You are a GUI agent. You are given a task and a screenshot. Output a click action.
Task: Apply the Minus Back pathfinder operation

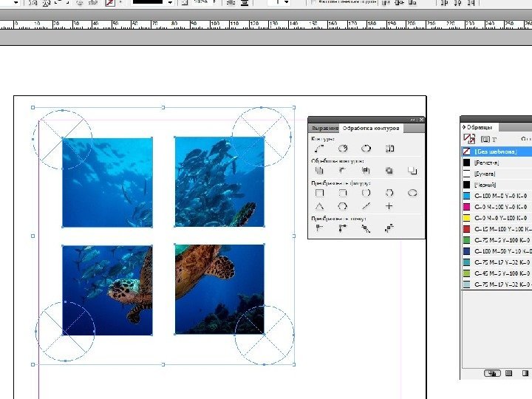(412, 171)
